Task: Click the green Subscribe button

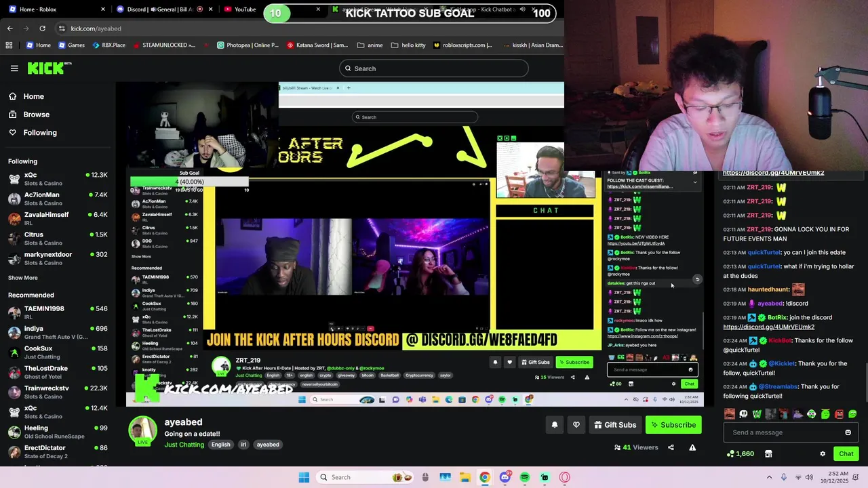Action: (x=673, y=425)
